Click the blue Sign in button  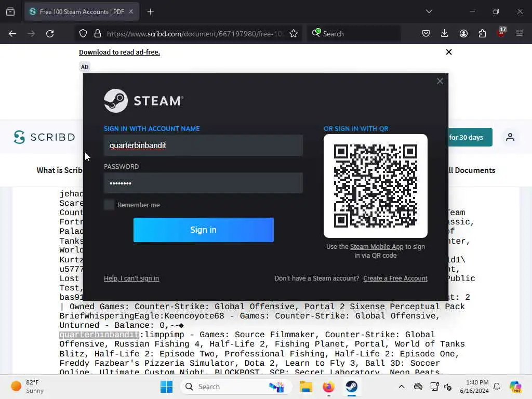point(204,230)
